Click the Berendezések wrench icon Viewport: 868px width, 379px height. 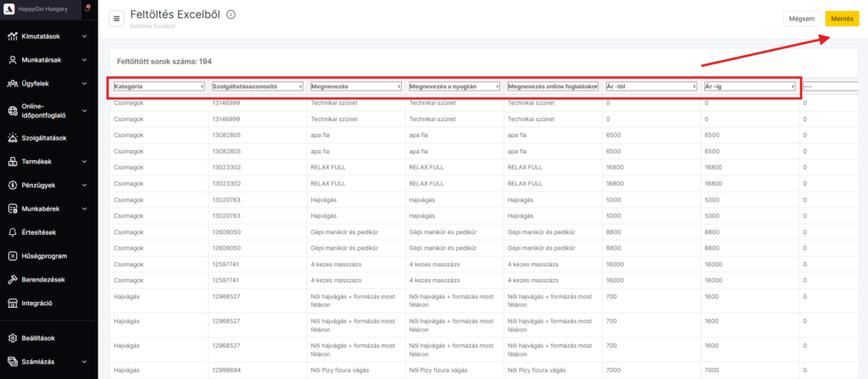pos(13,280)
